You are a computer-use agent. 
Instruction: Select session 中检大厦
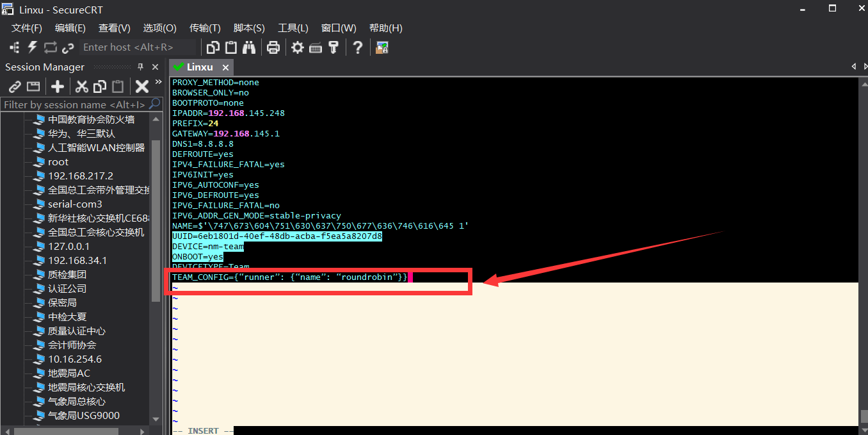[x=67, y=316]
